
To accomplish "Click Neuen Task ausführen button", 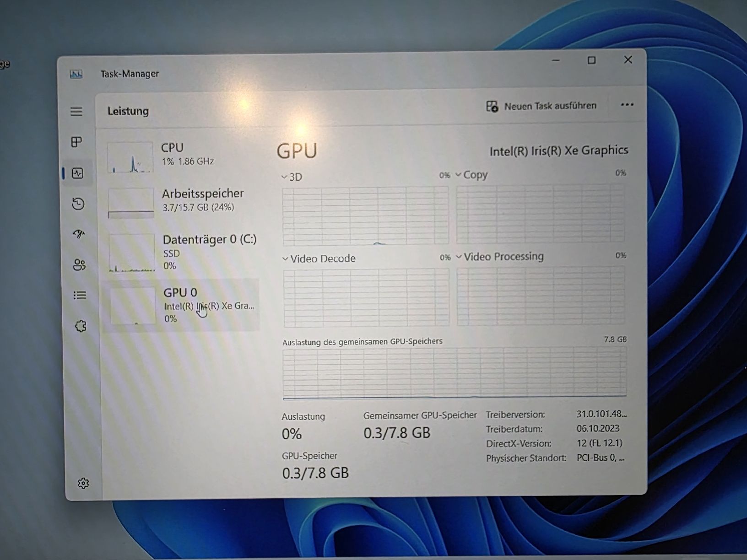I will [541, 106].
